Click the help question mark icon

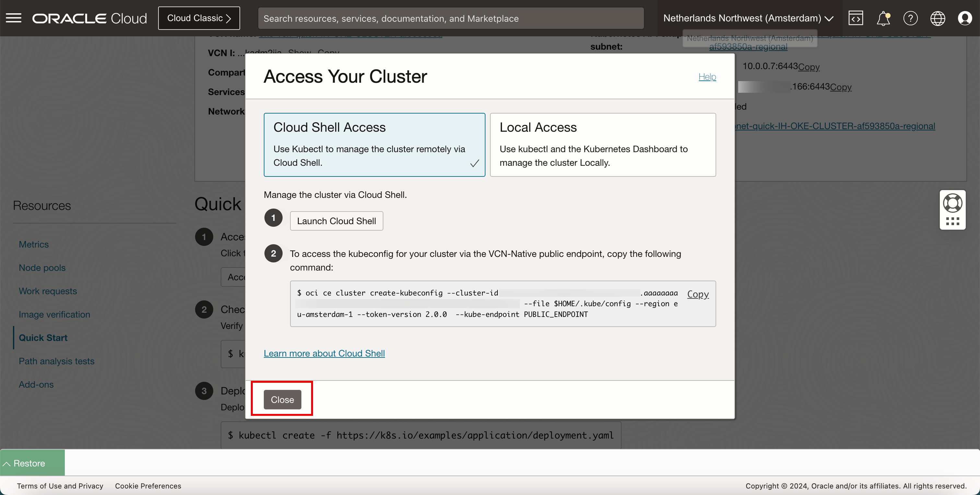910,18
